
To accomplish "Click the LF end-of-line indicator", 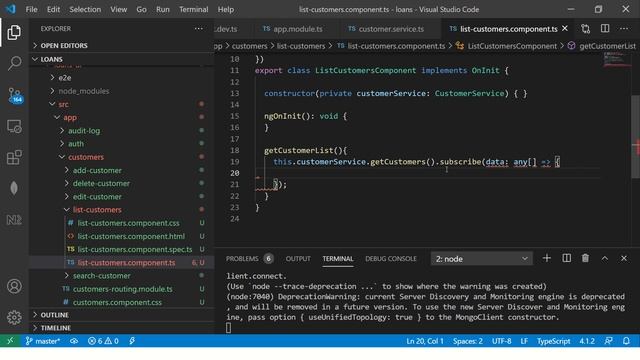I will click(x=524, y=341).
